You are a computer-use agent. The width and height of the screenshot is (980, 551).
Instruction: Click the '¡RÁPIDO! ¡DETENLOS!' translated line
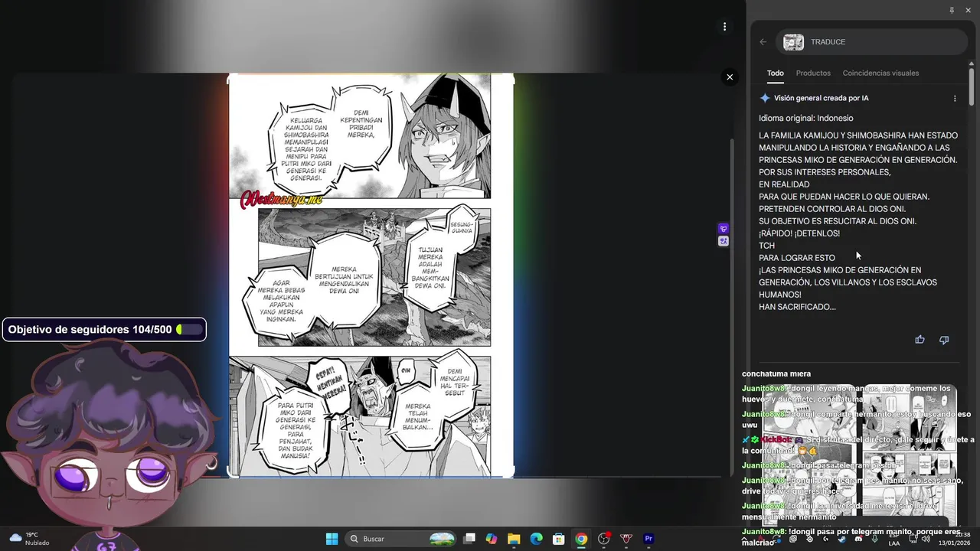point(799,233)
